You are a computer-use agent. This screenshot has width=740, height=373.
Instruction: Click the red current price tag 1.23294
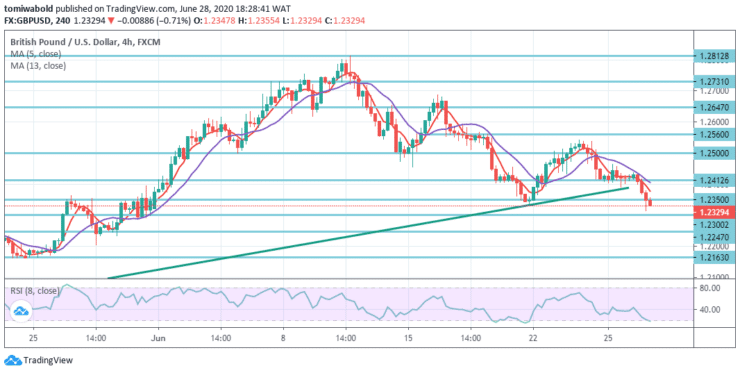pyautogui.click(x=714, y=212)
